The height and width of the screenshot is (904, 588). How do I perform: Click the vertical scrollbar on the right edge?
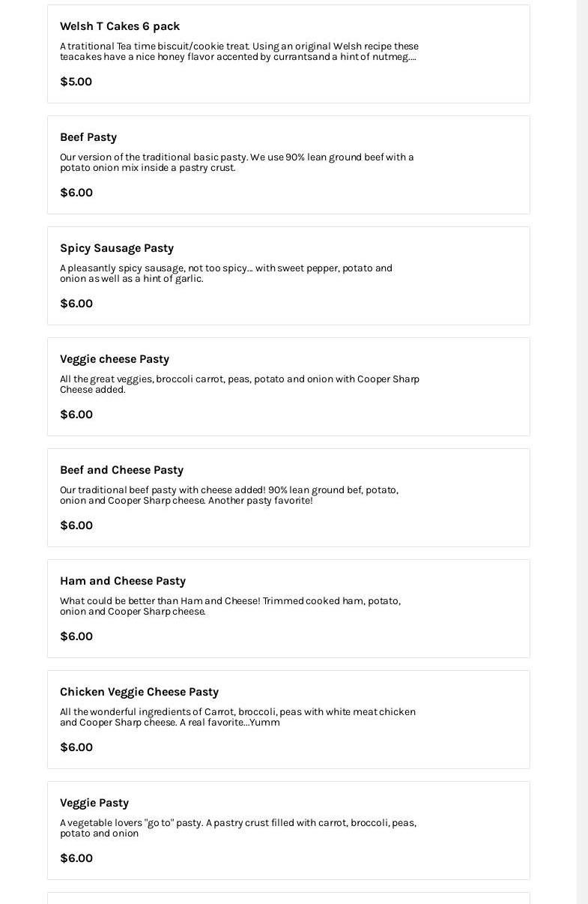[x=582, y=450]
